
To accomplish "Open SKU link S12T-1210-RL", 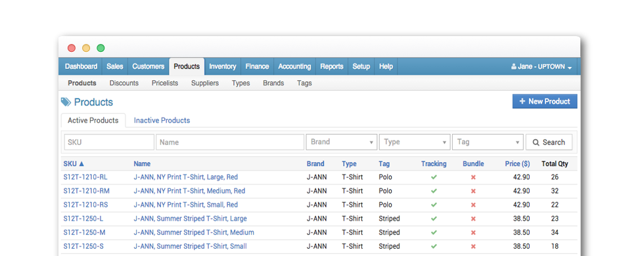I will click(x=85, y=177).
